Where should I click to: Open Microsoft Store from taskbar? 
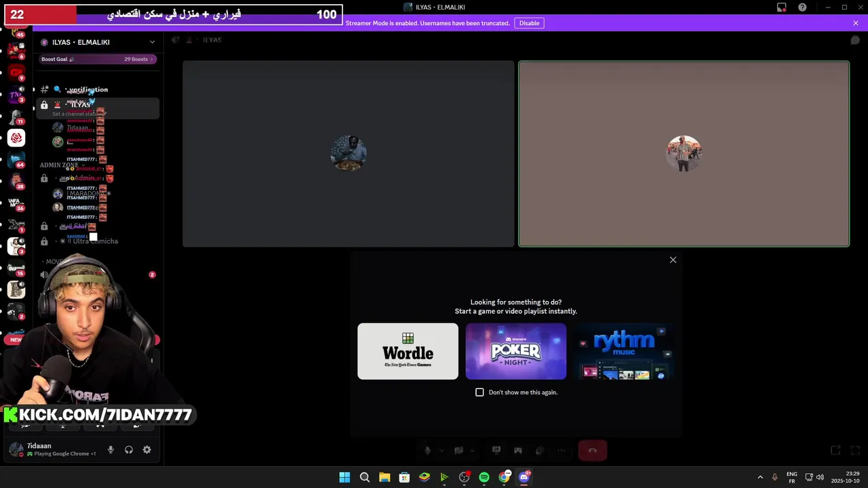pyautogui.click(x=404, y=477)
